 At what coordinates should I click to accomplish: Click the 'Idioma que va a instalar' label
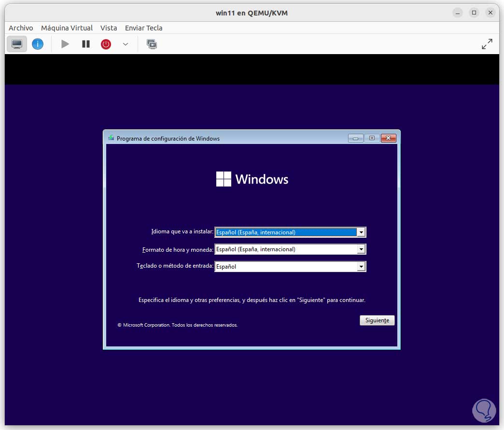(x=182, y=231)
